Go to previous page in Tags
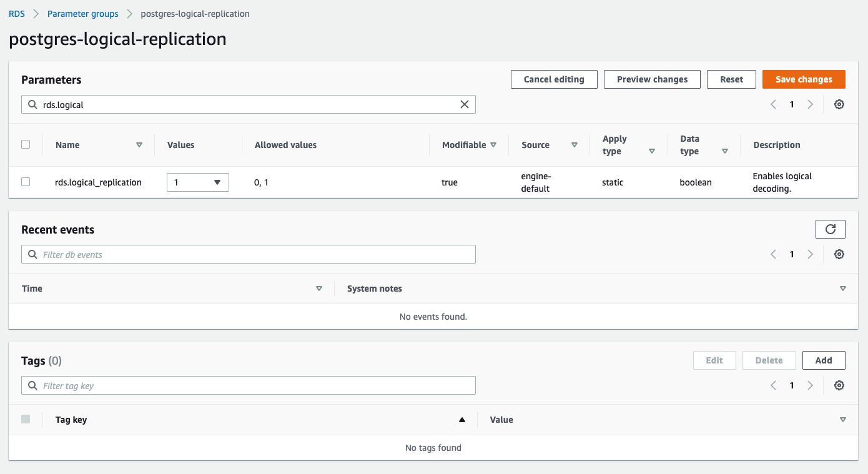Screen dimensions: 868x474 [x=774, y=385]
